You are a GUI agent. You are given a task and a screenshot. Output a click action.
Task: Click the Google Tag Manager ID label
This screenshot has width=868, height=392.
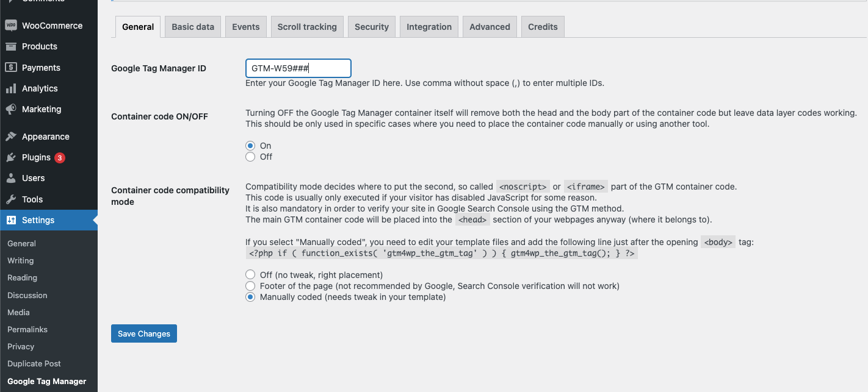[159, 68]
